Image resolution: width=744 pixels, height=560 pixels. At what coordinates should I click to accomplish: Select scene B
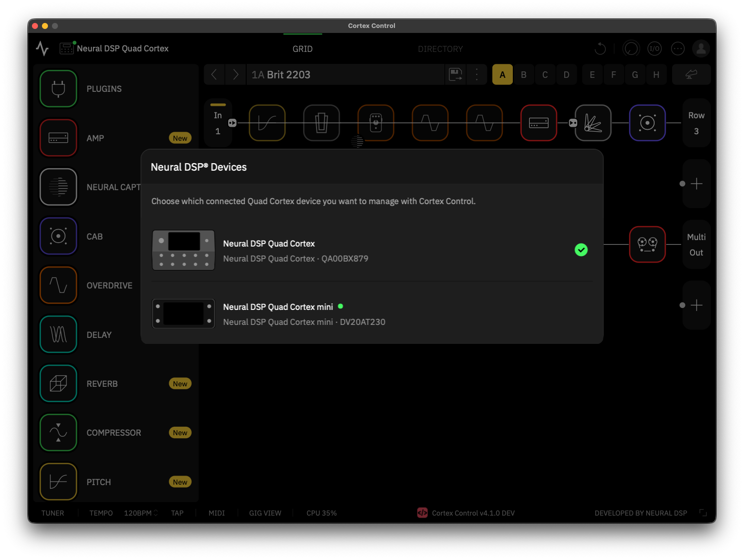pos(524,74)
